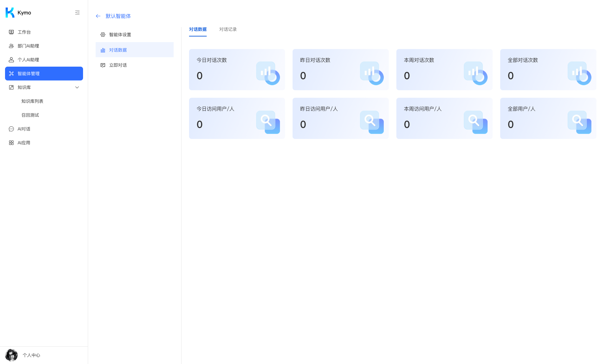This screenshot has height=364, width=604.
Task: Click the user avatar thumbnail
Action: coord(11,355)
